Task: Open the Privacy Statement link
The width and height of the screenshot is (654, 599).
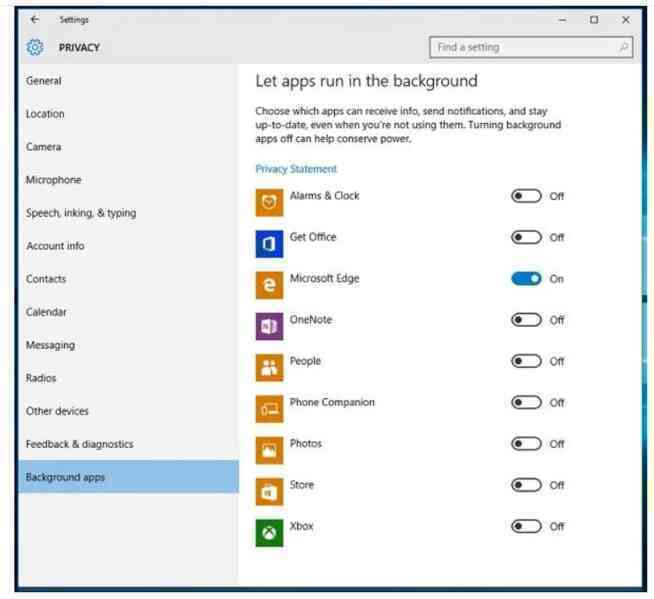Action: tap(296, 169)
